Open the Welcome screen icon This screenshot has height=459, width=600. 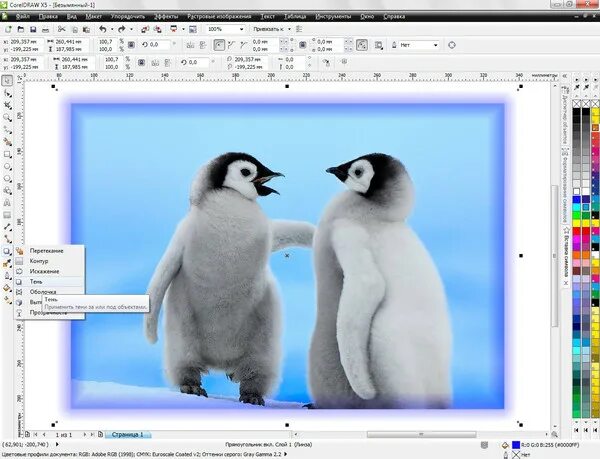tap(193, 29)
